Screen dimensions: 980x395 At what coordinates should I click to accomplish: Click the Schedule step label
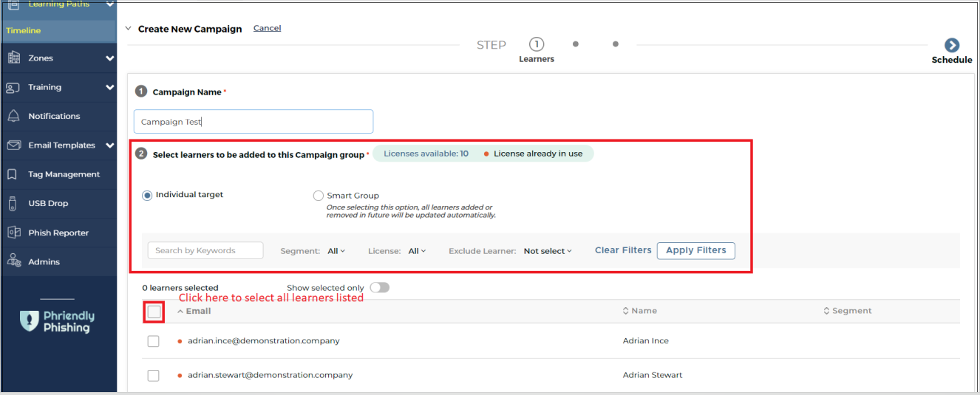coord(952,60)
